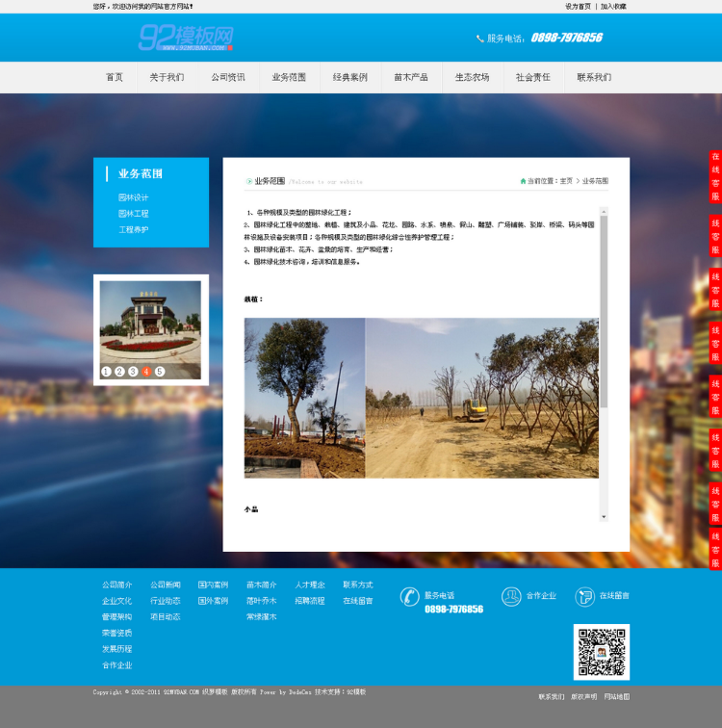Open the 苗木产品 navigation item
Viewport: 722px width, 728px height.
[x=411, y=78]
